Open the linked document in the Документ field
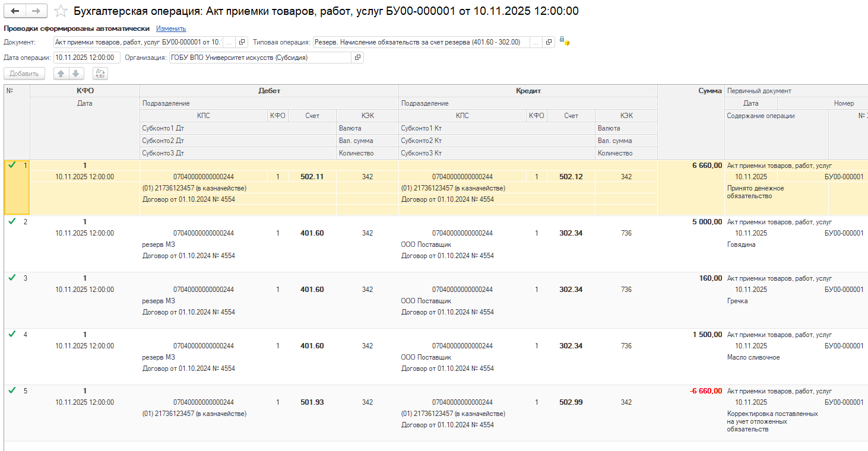This screenshot has width=868, height=451. [x=242, y=42]
